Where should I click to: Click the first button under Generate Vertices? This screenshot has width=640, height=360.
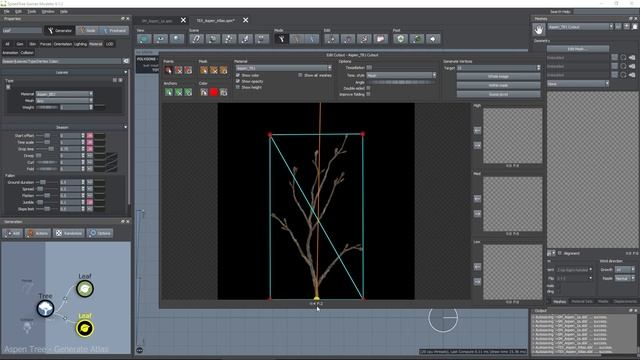click(x=498, y=76)
